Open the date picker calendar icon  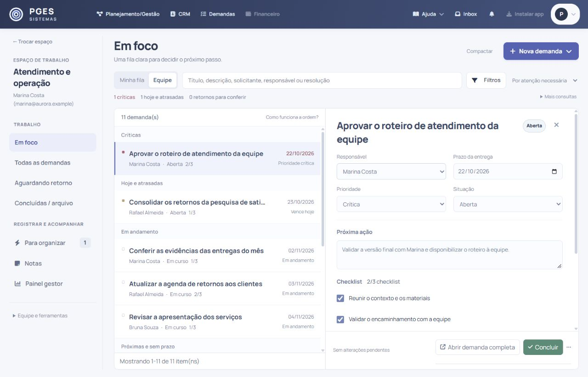pyautogui.click(x=554, y=171)
